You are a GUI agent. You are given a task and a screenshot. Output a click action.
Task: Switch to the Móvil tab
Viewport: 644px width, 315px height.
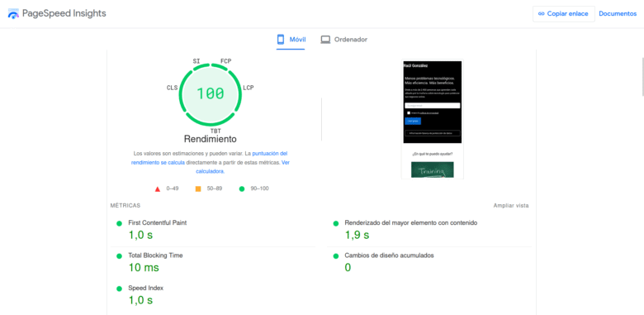[x=291, y=40]
